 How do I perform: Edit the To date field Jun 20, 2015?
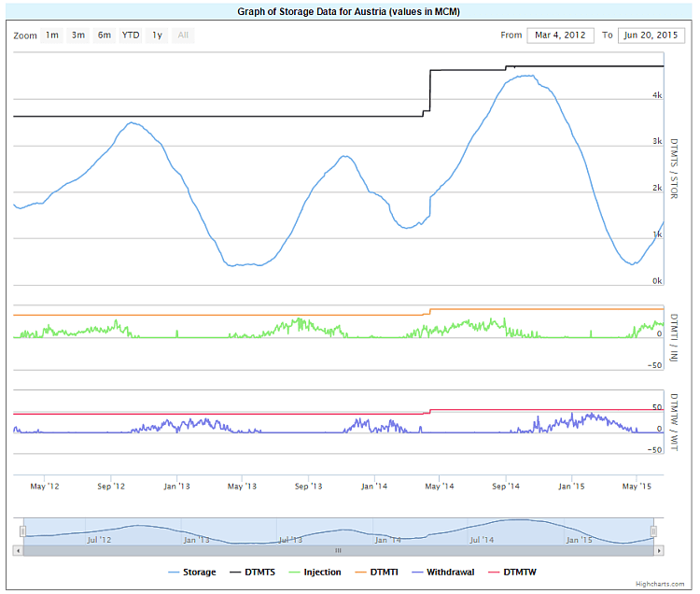coord(651,35)
